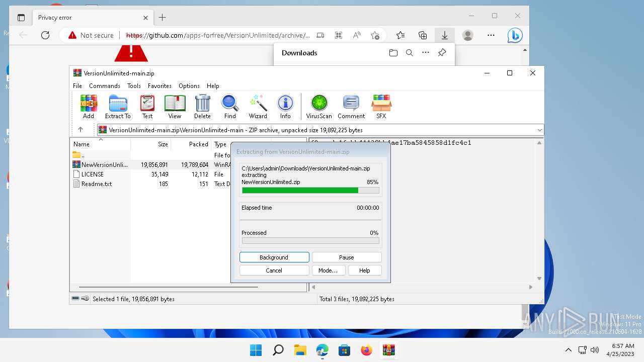
Task: Open the Extract To tool
Action: point(118,107)
